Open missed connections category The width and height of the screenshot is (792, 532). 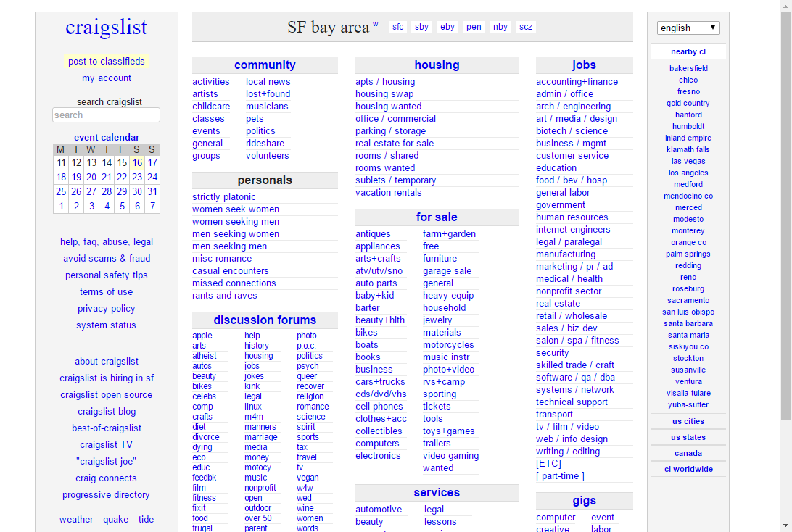[x=234, y=283]
